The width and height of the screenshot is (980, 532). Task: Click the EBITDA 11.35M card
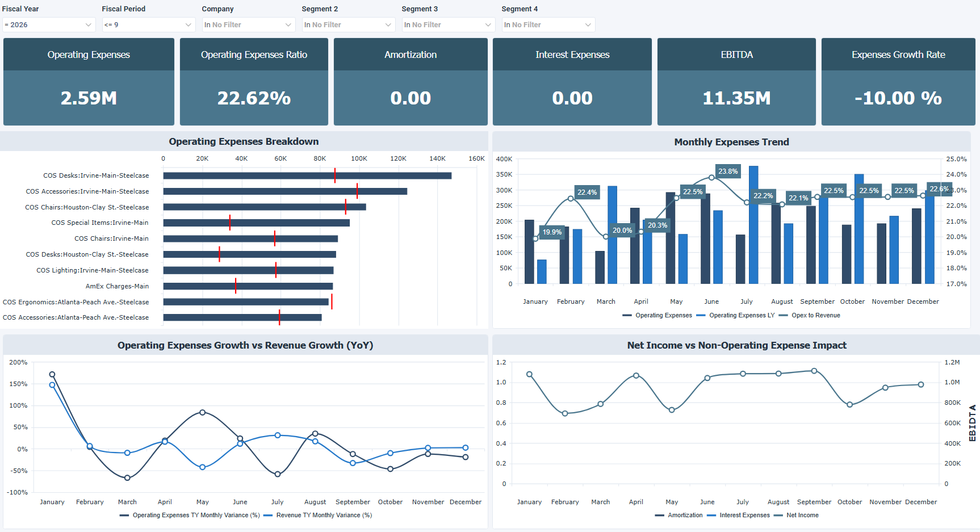point(736,82)
